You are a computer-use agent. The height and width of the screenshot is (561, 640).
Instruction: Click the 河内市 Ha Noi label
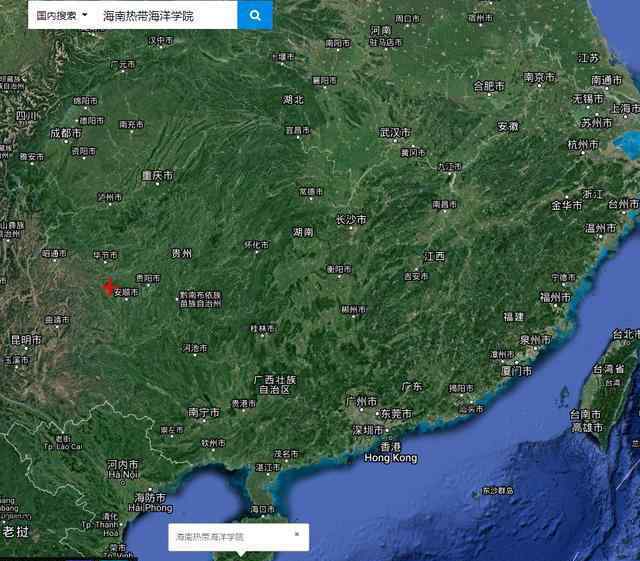tap(123, 469)
